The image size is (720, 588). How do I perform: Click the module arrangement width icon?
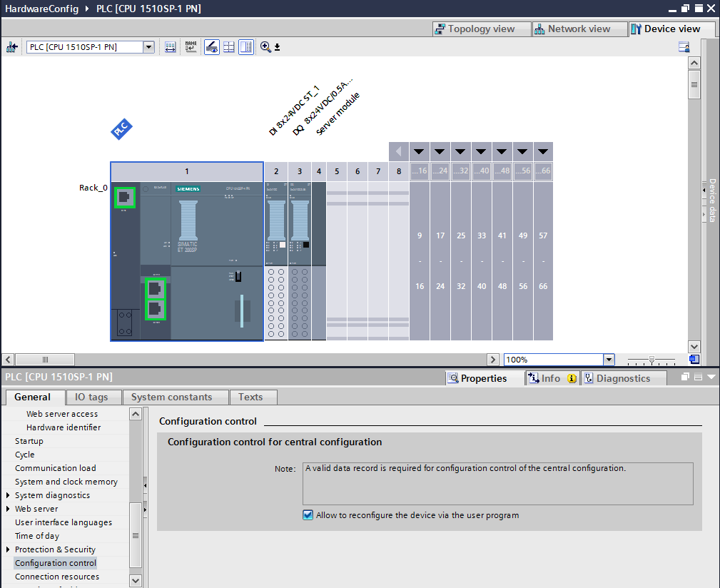pyautogui.click(x=171, y=47)
